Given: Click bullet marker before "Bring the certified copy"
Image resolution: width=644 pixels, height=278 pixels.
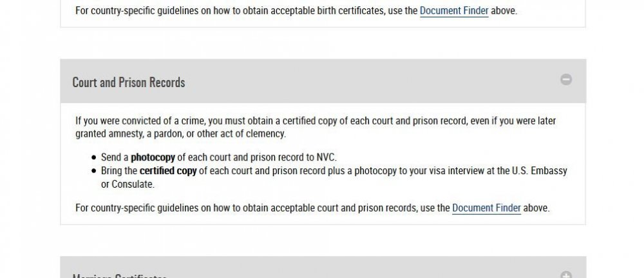Looking at the screenshot, I should (94, 171).
